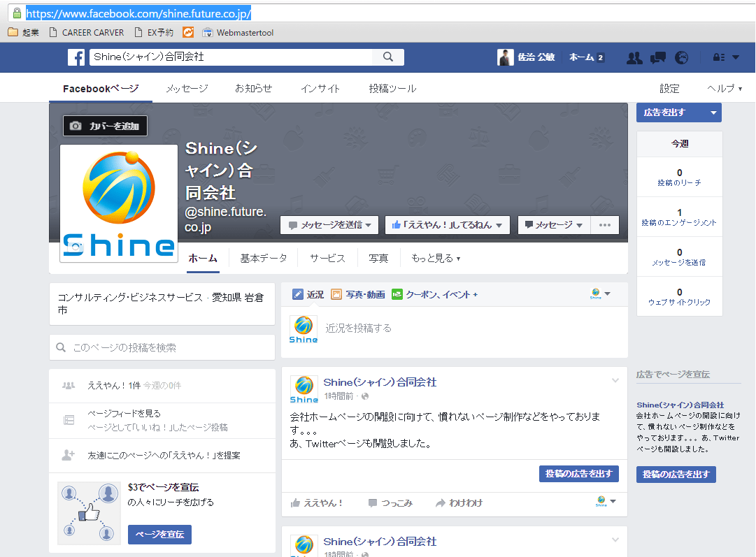The height and width of the screenshot is (557, 756).
Task: Open the friend requests icon
Action: [634, 58]
